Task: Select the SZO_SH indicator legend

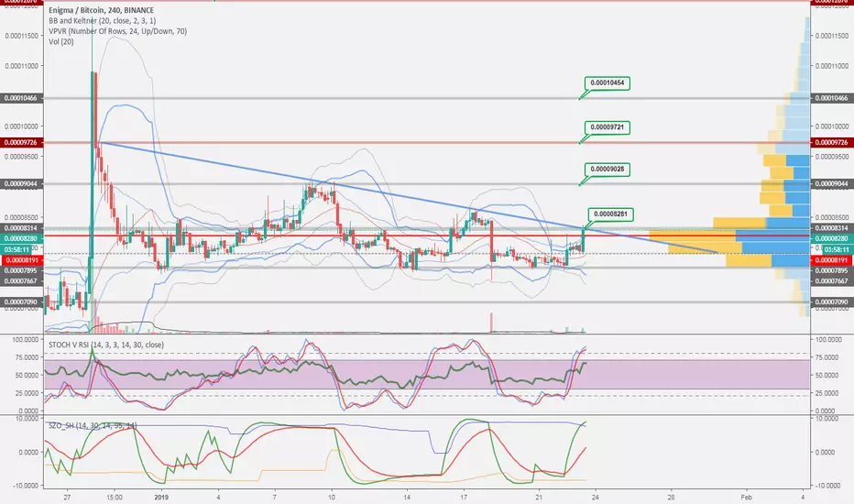Action: (93, 425)
